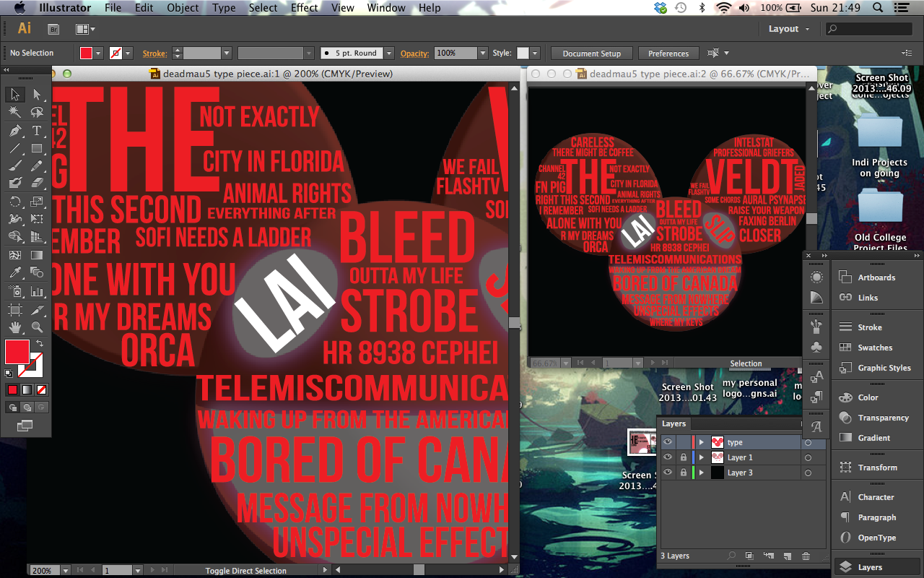Click Illustrator search field in top bar
Image resolution: width=924 pixels, height=578 pixels.
tap(870, 29)
